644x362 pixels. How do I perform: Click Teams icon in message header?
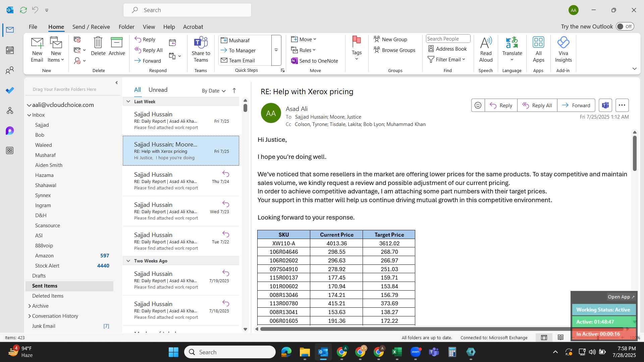605,105
